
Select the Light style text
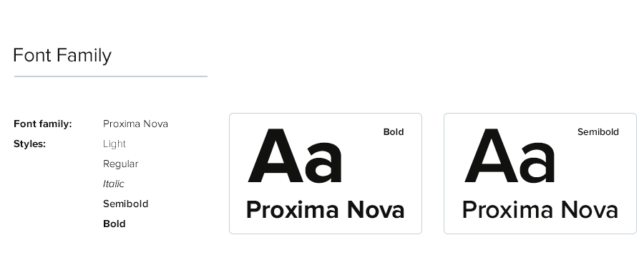[x=114, y=144]
